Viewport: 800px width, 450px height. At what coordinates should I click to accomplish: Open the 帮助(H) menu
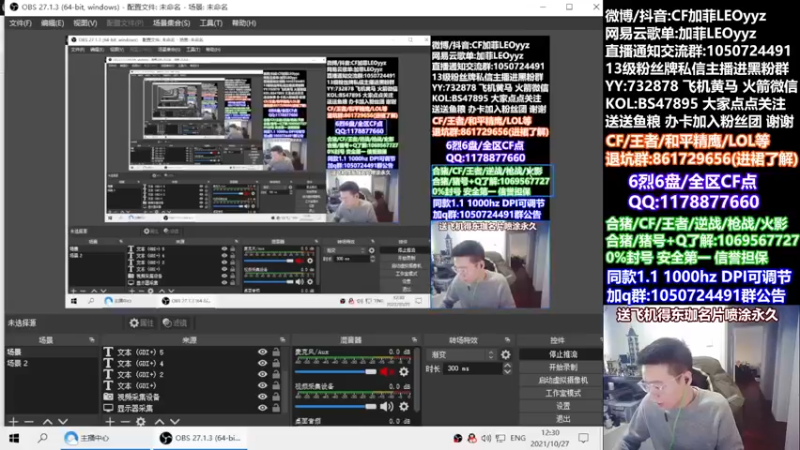click(243, 23)
